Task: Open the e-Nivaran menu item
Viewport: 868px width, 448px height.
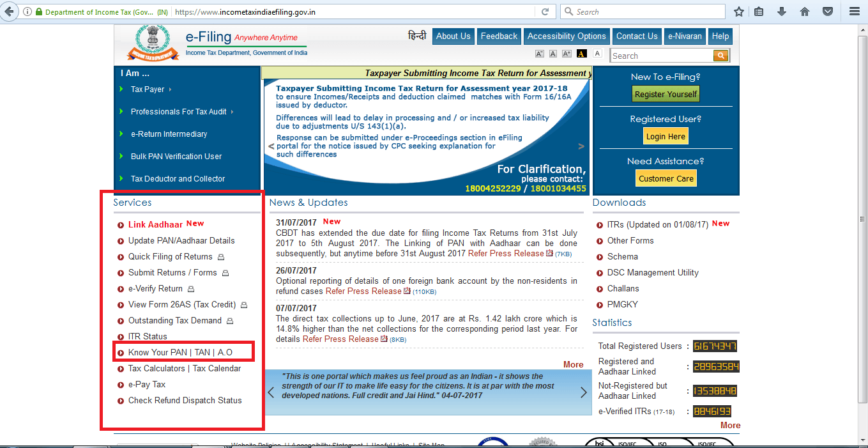Action: click(x=685, y=36)
